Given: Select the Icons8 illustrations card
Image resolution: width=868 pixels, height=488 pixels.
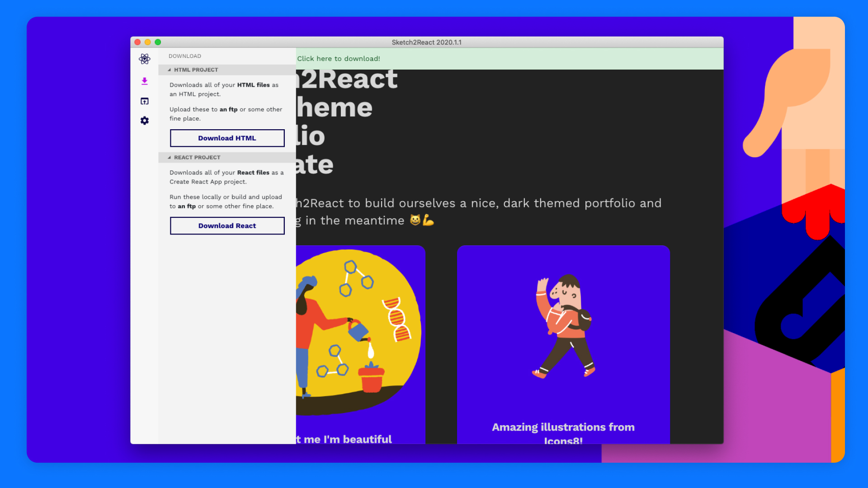Looking at the screenshot, I should pos(563,344).
